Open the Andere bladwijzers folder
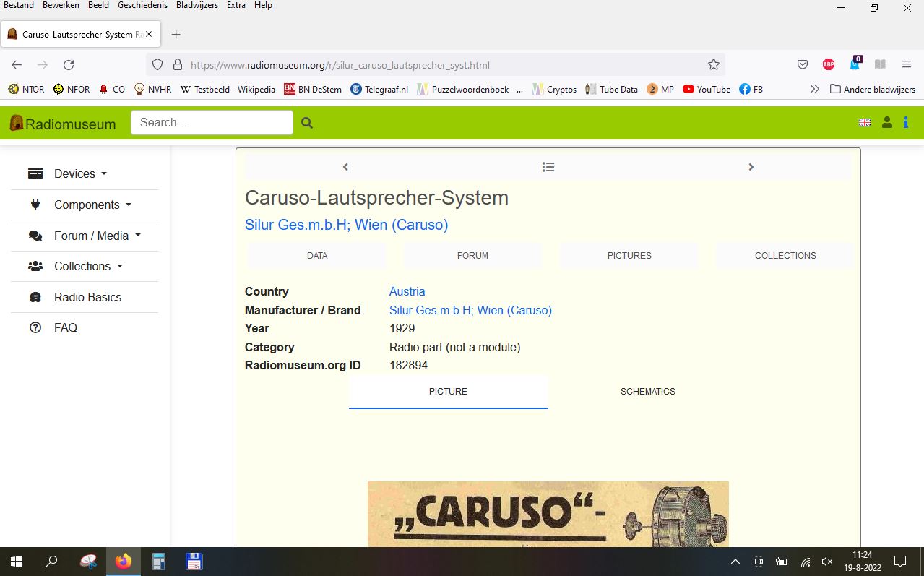This screenshot has height=576, width=924. coord(873,90)
